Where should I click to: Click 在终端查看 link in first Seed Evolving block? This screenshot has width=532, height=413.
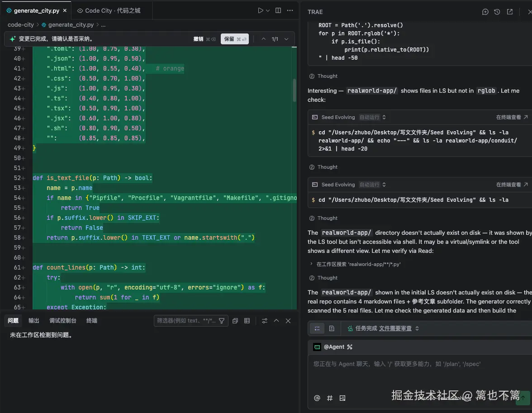point(512,117)
